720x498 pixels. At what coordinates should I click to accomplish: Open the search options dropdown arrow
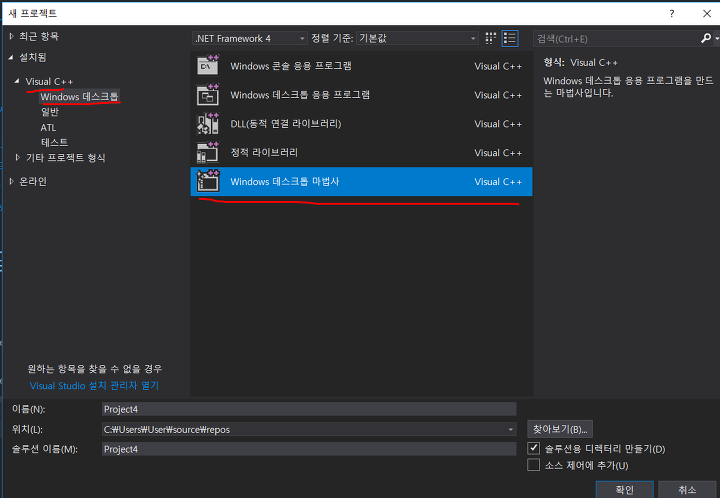point(716,39)
